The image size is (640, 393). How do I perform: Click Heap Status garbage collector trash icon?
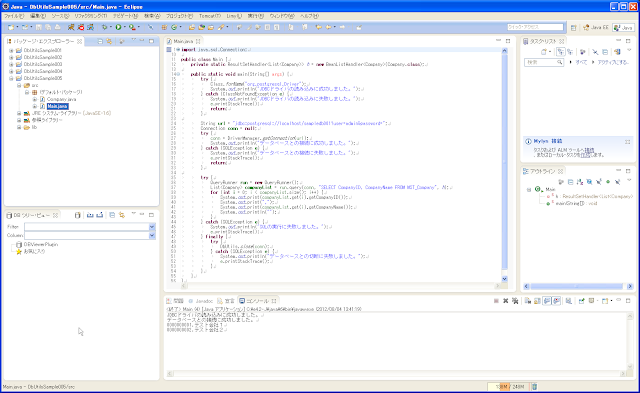pyautogui.click(x=534, y=386)
